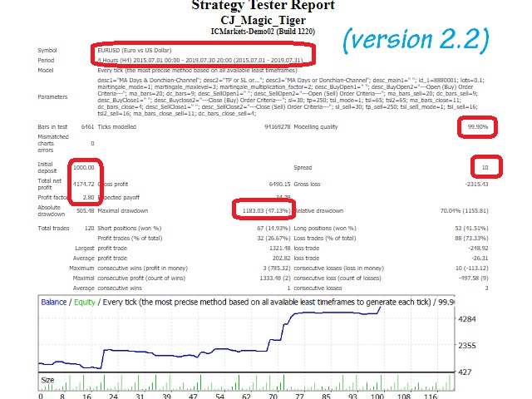Select the 505.48 absolute drawdown value
Screen dimensions: 532x399
point(85,210)
